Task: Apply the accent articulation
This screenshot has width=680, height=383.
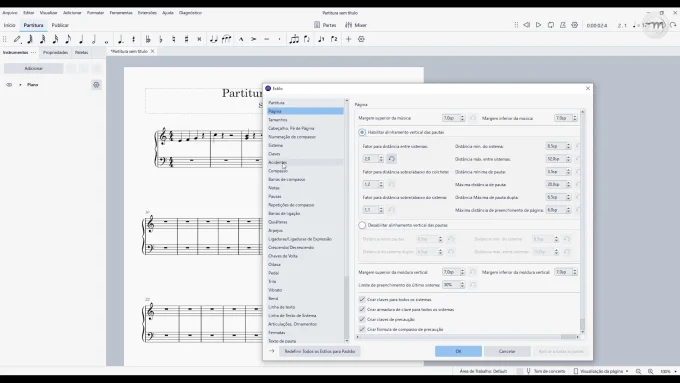Action: click(254, 39)
